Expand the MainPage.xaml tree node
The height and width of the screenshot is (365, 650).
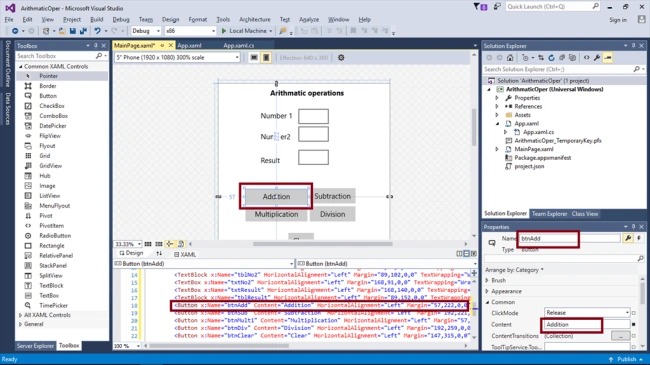[x=497, y=149]
